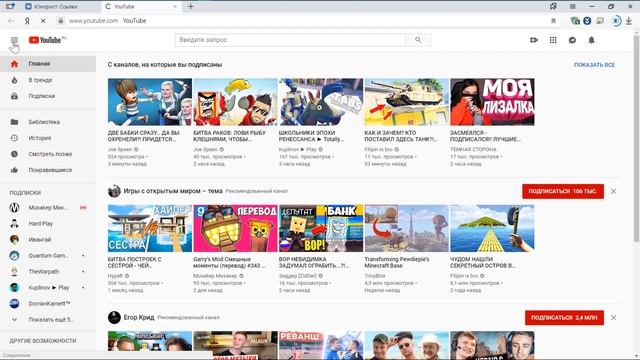
Task: Click ПОКАЗАТЬ ВСЕ link
Action: [x=594, y=65]
